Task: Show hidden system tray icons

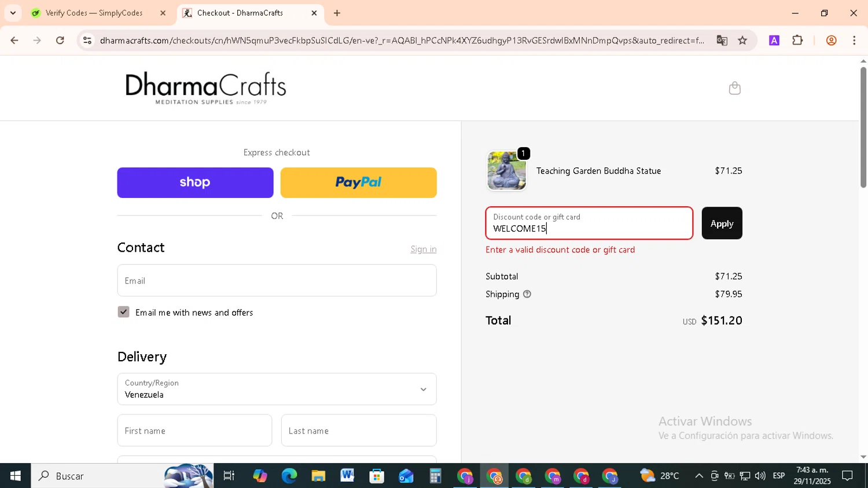Action: point(699,476)
